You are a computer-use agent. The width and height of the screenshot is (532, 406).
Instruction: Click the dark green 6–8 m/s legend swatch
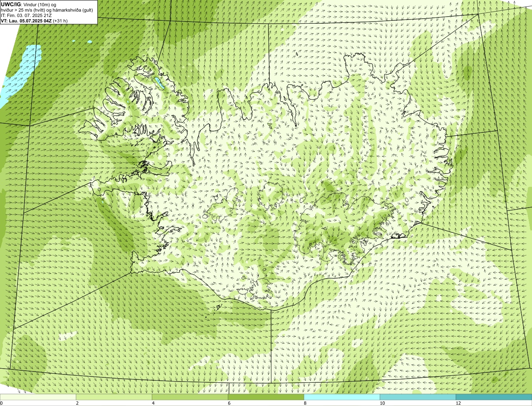pyautogui.click(x=266, y=397)
